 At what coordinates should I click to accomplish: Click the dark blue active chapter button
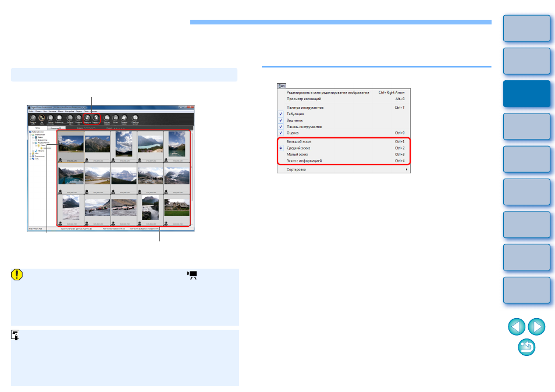526,94
